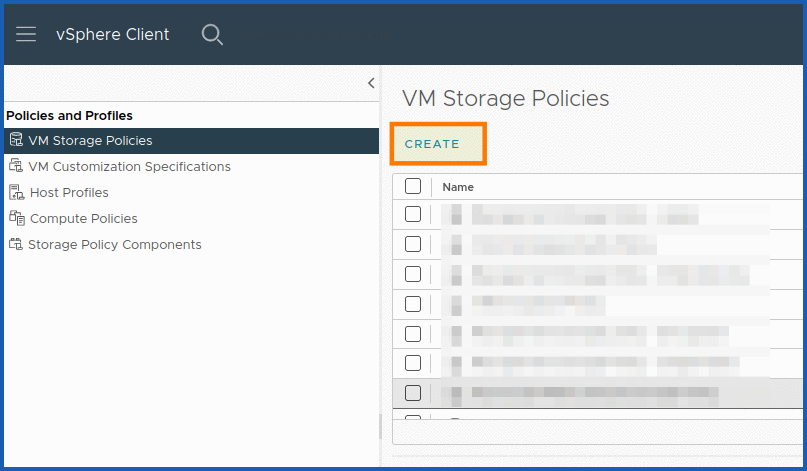This screenshot has height=471, width=807.
Task: Check the highlighted seventh row checkbox
Action: click(x=413, y=393)
